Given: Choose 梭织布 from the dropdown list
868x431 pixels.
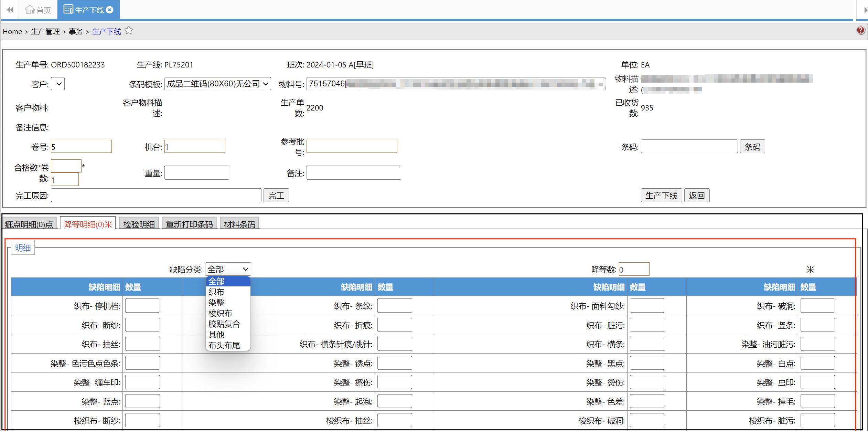Looking at the screenshot, I should 228,313.
